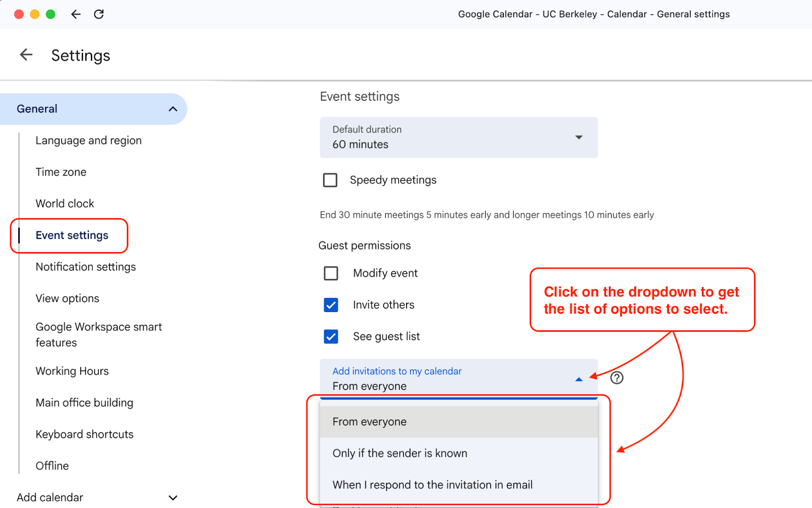
Task: Open the Default duration dropdown
Action: 578,138
